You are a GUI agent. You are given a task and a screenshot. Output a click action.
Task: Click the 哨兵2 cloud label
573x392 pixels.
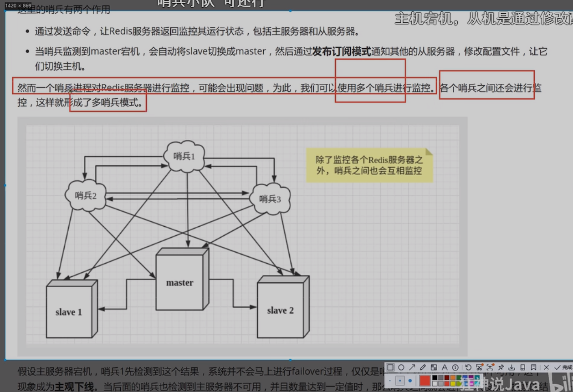tap(86, 196)
